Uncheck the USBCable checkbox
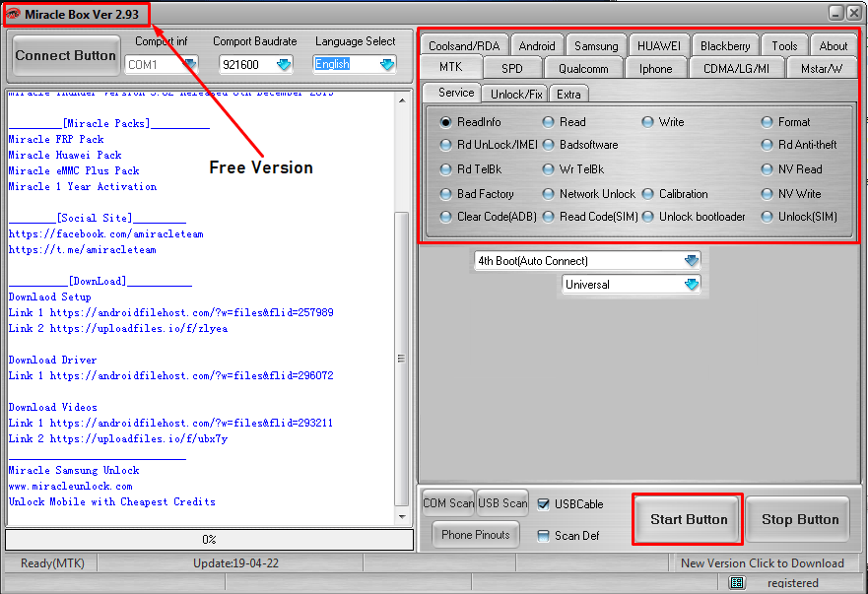Viewport: 868px width, 594px height. click(x=544, y=503)
